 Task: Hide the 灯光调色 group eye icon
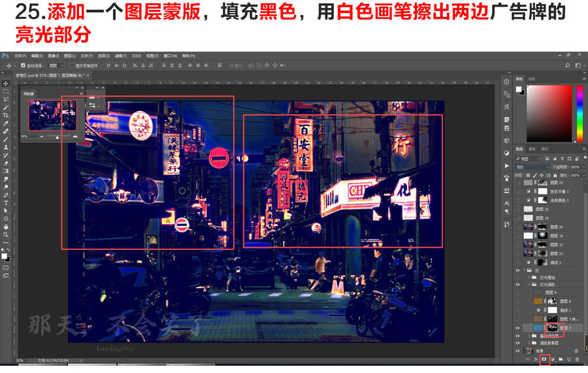coord(518,285)
